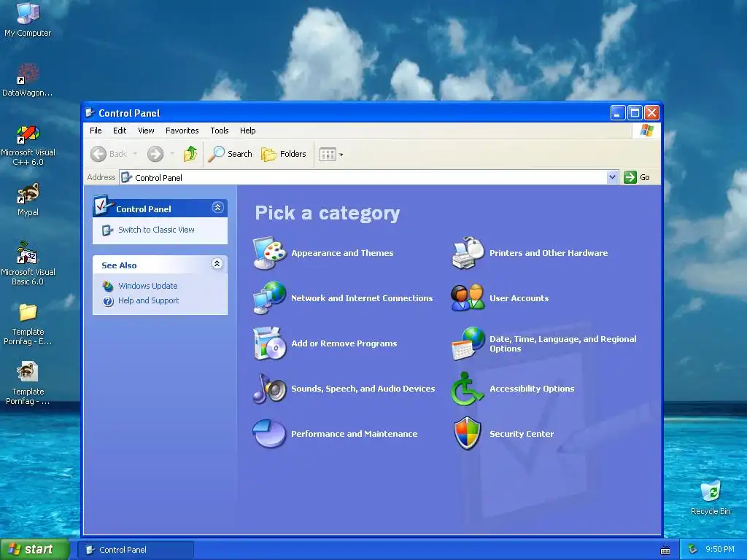The width and height of the screenshot is (747, 560).
Task: Open the Printers and Other Hardware icon
Action: [x=468, y=253]
